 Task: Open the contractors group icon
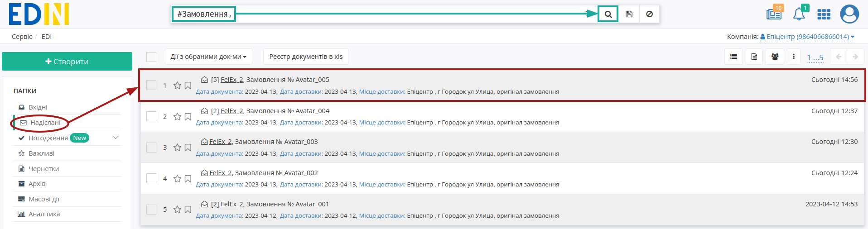775,57
